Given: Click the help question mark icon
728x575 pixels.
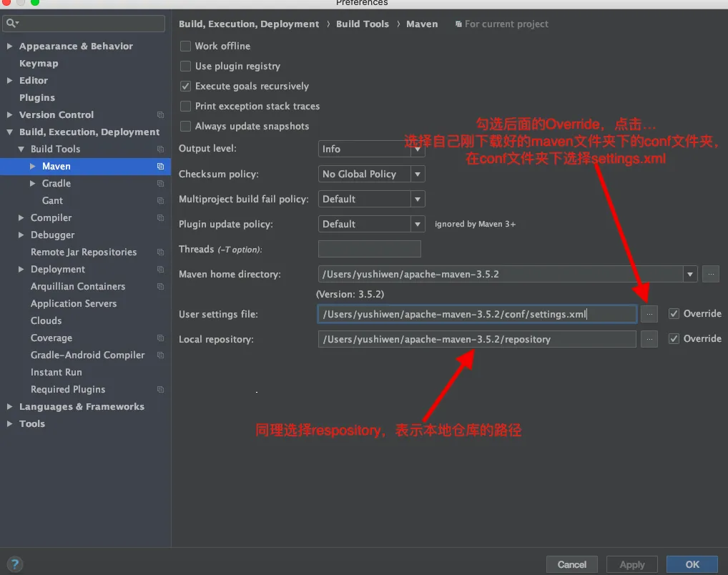Looking at the screenshot, I should [15, 564].
